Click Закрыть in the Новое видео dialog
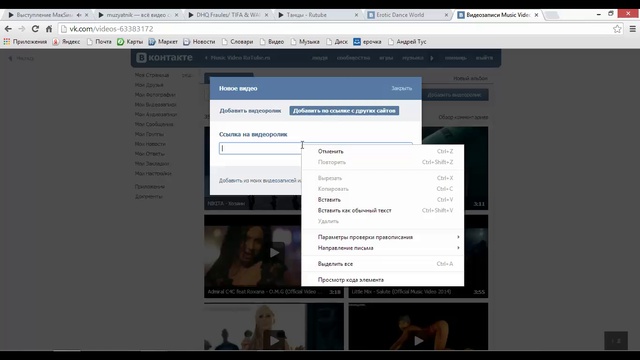 pyautogui.click(x=402, y=88)
